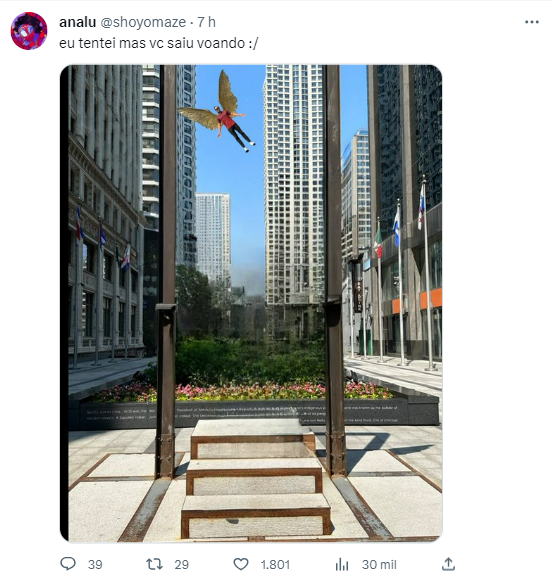This screenshot has height=582, width=552.
Task: Open analu's profile avatar picture
Action: [x=29, y=31]
